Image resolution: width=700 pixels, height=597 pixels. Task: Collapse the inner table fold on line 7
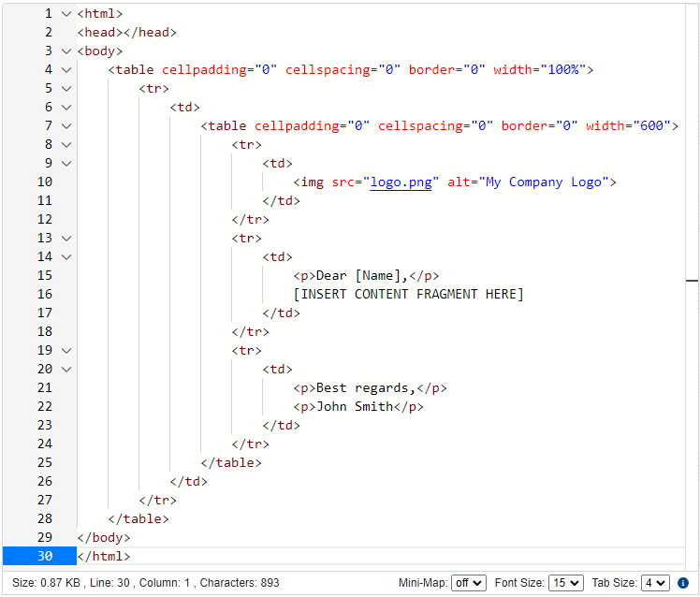(66, 126)
